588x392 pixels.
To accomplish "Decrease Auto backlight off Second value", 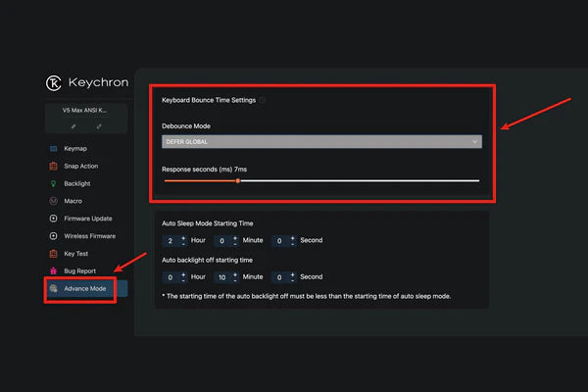I will coord(292,280).
